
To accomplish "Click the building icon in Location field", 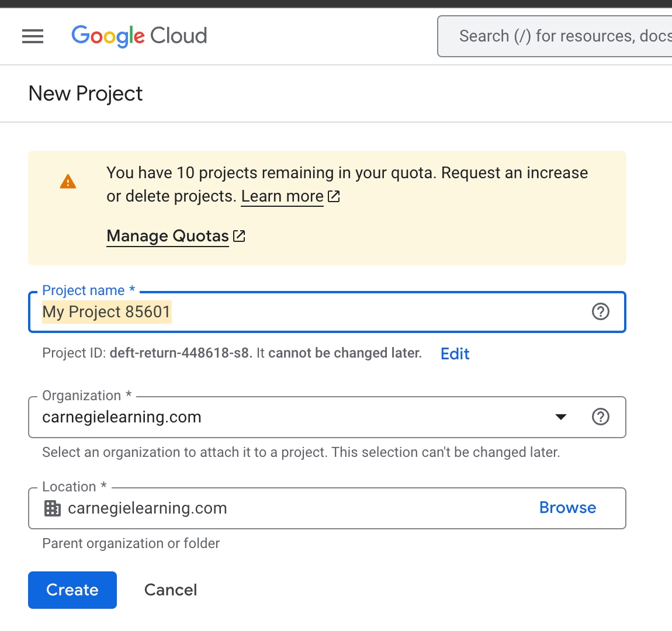I will 53,508.
